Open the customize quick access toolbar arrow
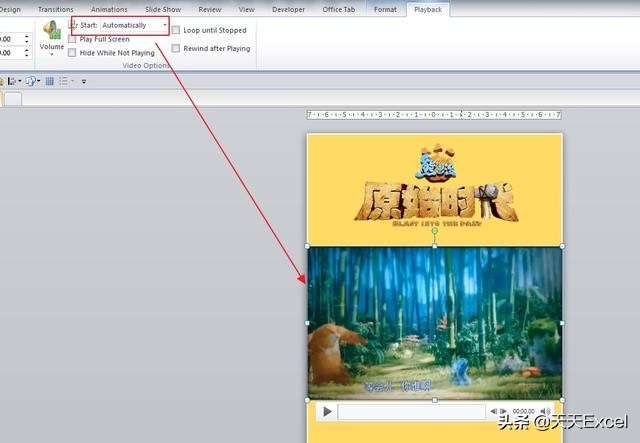640x443 pixels. pyautogui.click(x=84, y=82)
